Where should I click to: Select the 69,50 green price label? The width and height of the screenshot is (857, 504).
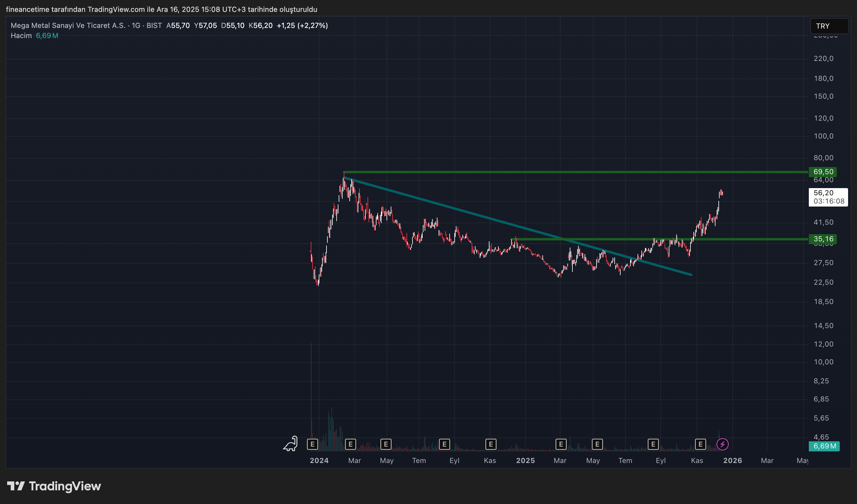click(823, 172)
